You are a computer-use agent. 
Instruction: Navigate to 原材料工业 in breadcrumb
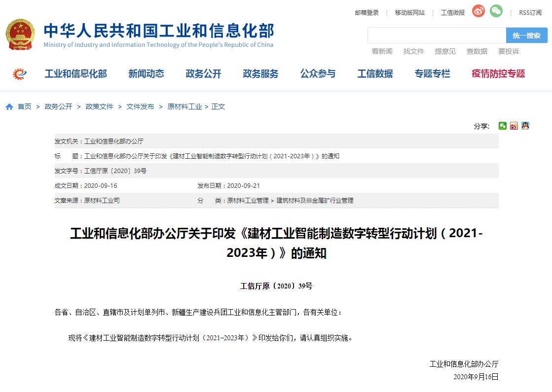[184, 107]
